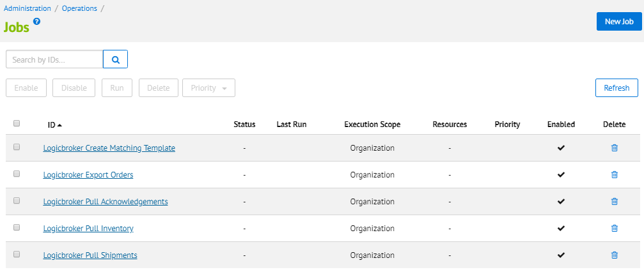Image resolution: width=644 pixels, height=272 pixels.
Task: Open the Logicbroker Create Matching Template link
Action: (109, 148)
